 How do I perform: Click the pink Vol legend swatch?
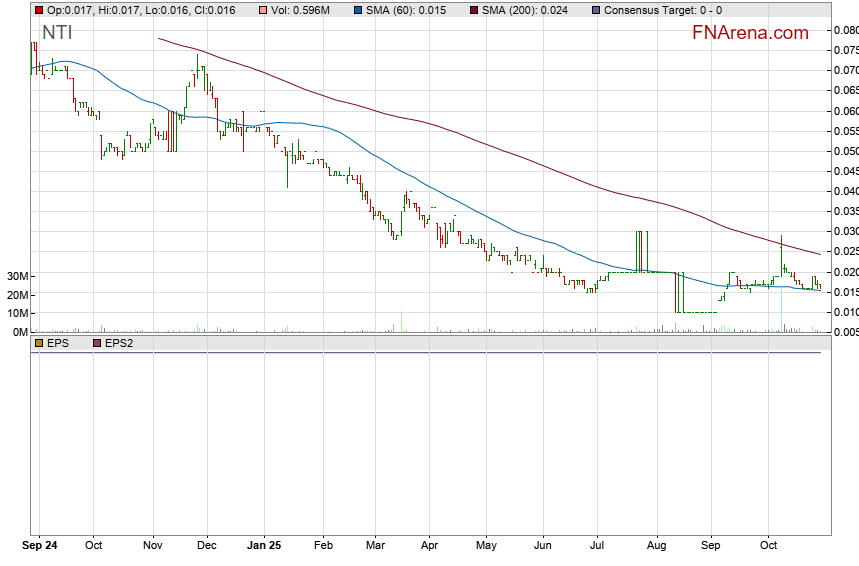click(x=263, y=10)
